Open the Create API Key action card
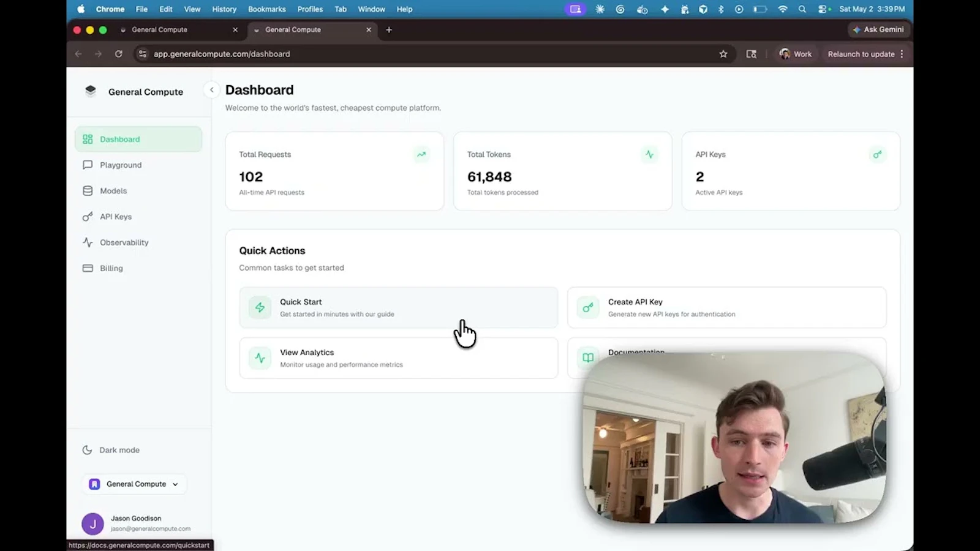Screen dimensions: 980x551 pyautogui.click(x=727, y=307)
